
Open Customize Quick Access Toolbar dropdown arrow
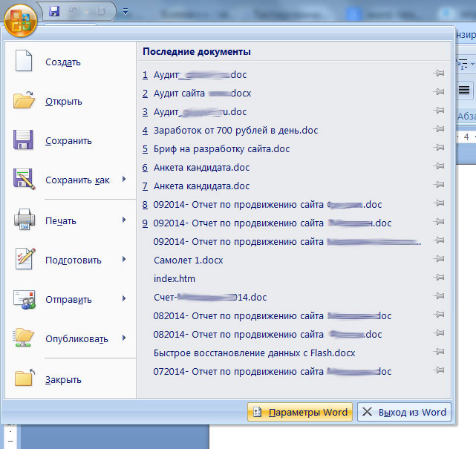[x=125, y=12]
